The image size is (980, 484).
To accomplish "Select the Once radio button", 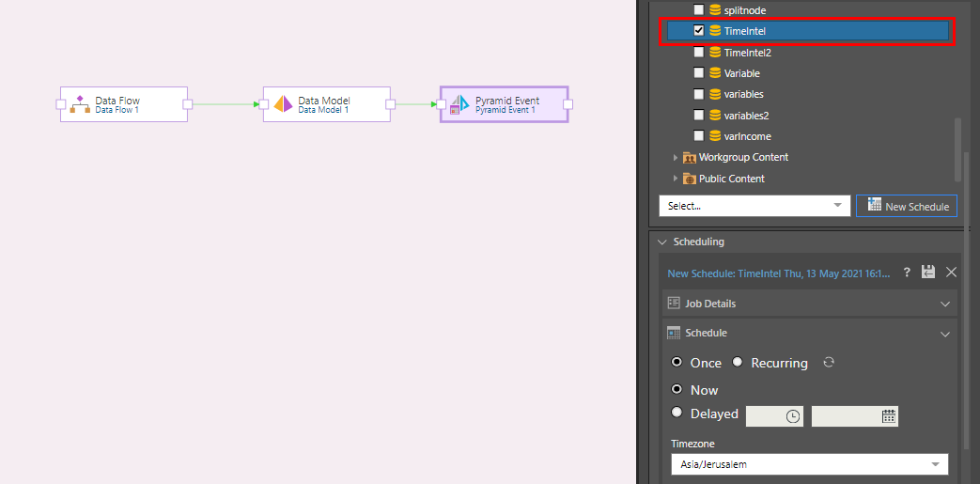I will coord(677,362).
